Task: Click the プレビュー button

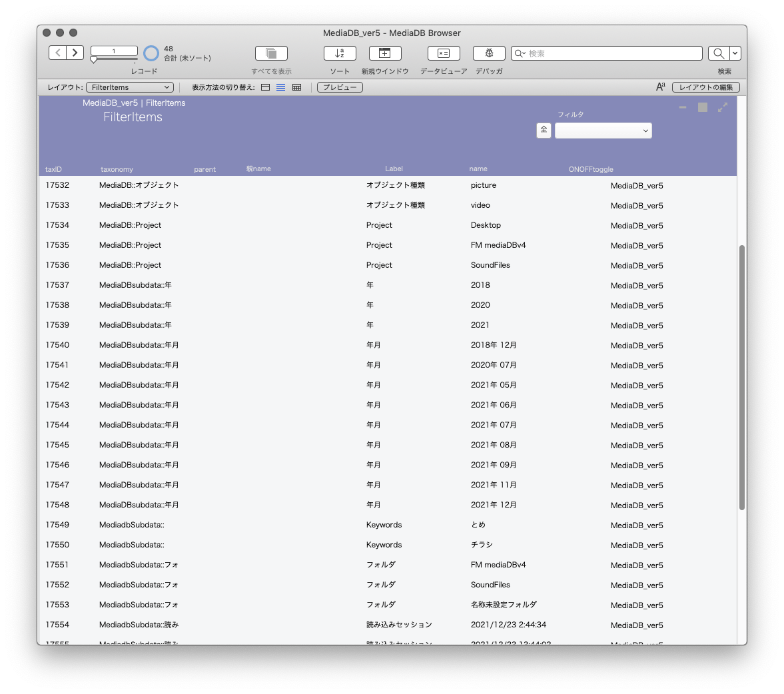Action: tap(340, 87)
